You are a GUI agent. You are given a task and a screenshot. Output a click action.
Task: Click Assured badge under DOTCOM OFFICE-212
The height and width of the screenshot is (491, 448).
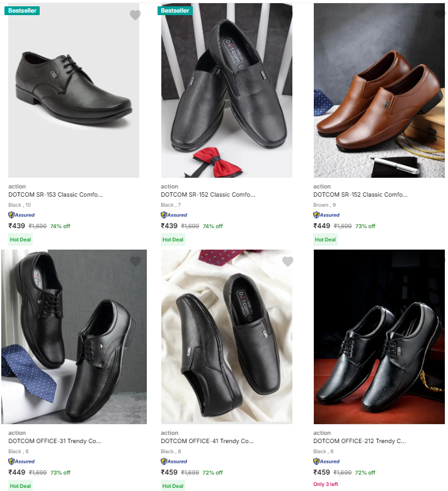point(326,461)
